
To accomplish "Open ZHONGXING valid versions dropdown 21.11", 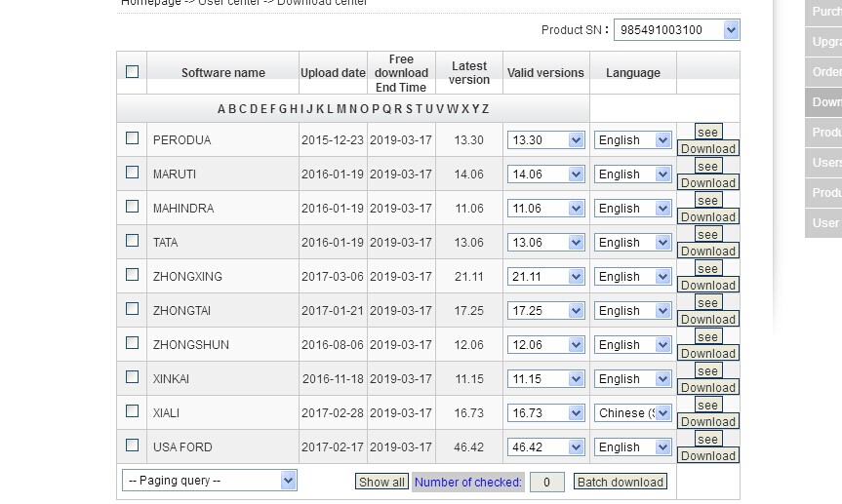I will coord(545,277).
